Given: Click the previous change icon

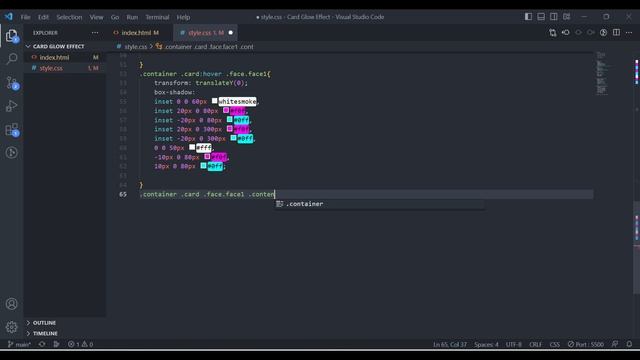Looking at the screenshot, I should 578,33.
